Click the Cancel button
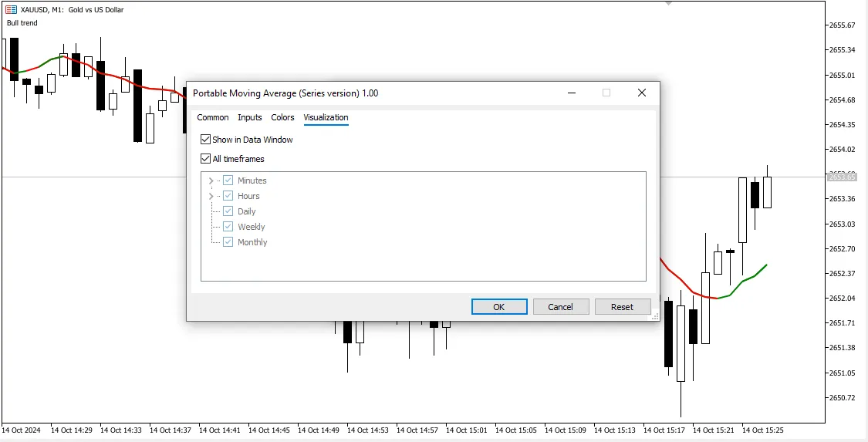Viewport: 868px width, 442px height. pos(561,307)
